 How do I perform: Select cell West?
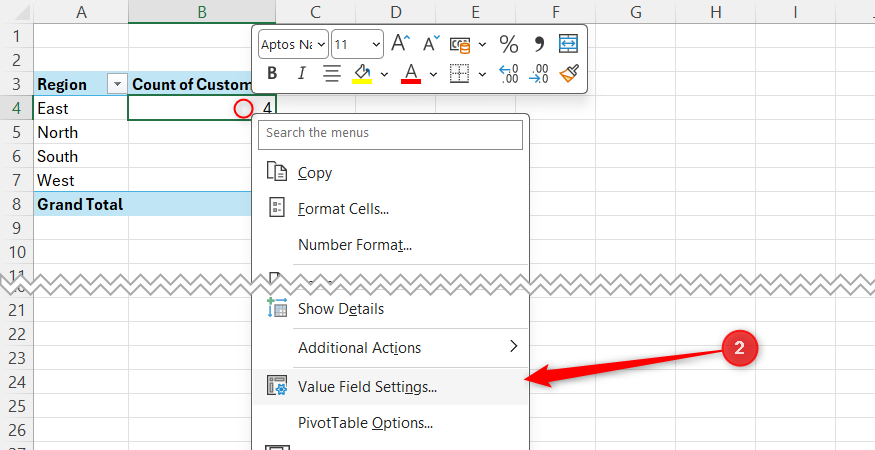81,180
